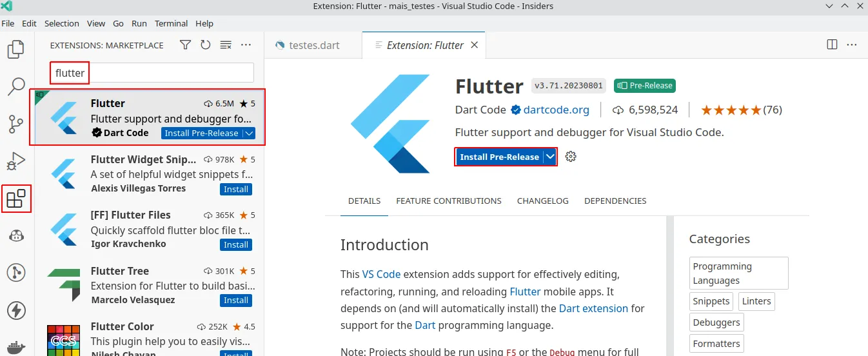Click the Flutter Tree extension icon
Screen dimensions: 868x356
[x=63, y=284]
